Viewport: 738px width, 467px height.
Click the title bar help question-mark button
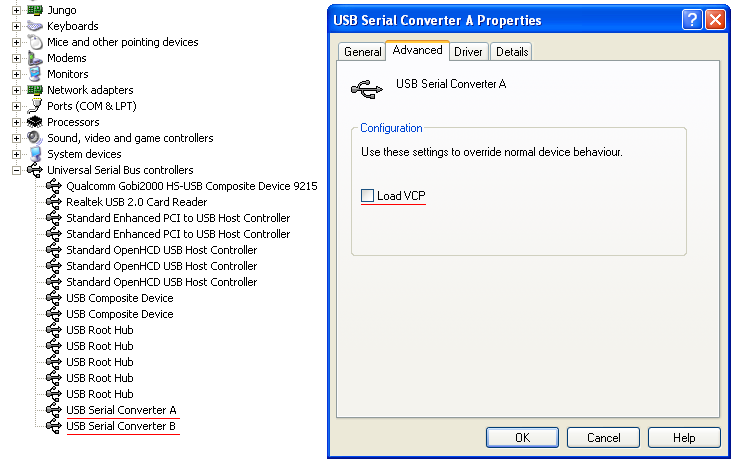pos(692,20)
